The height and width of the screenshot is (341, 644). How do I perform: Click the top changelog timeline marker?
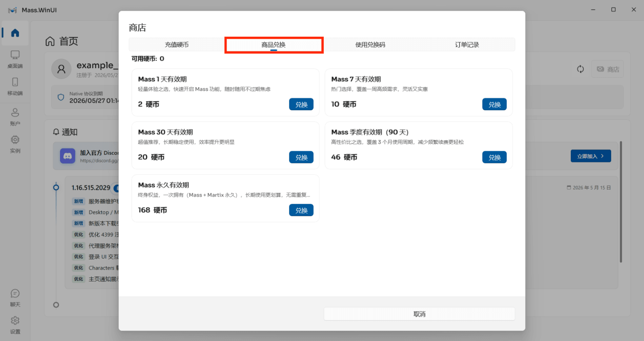click(56, 187)
